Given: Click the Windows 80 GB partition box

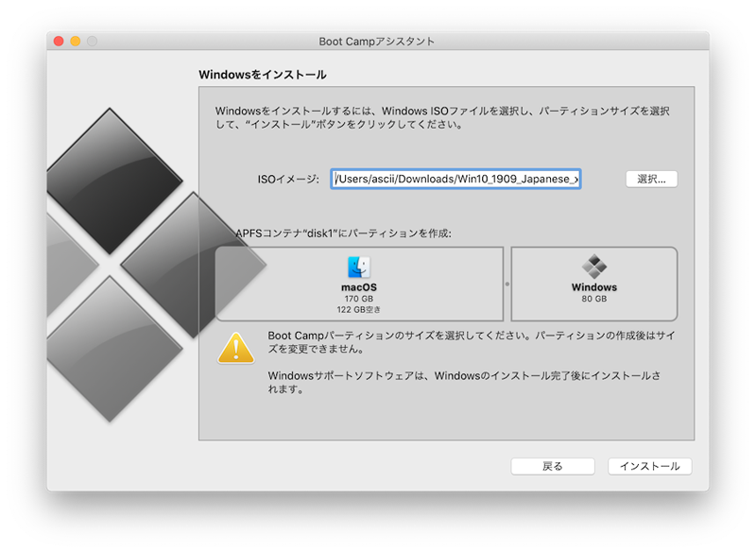Looking at the screenshot, I should click(594, 284).
